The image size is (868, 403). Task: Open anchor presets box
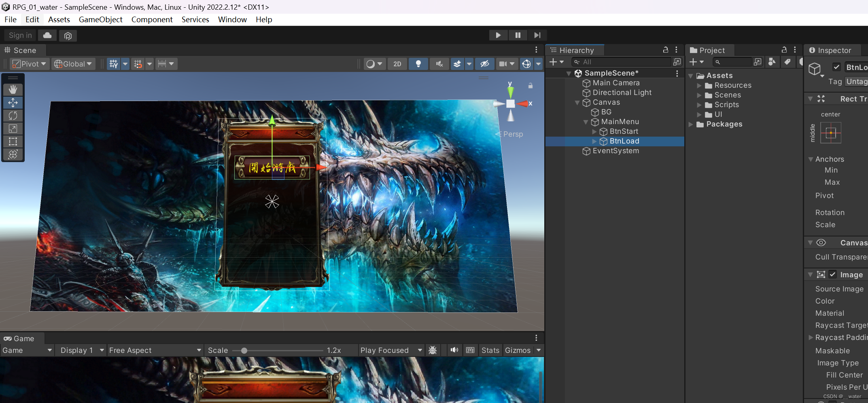831,133
